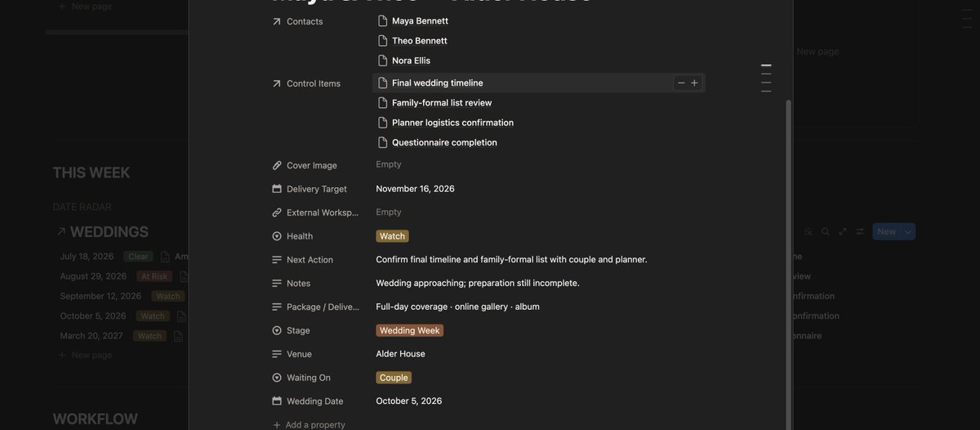980x430 pixels.
Task: Click the Package / Deliverables property icon
Action: point(277,307)
